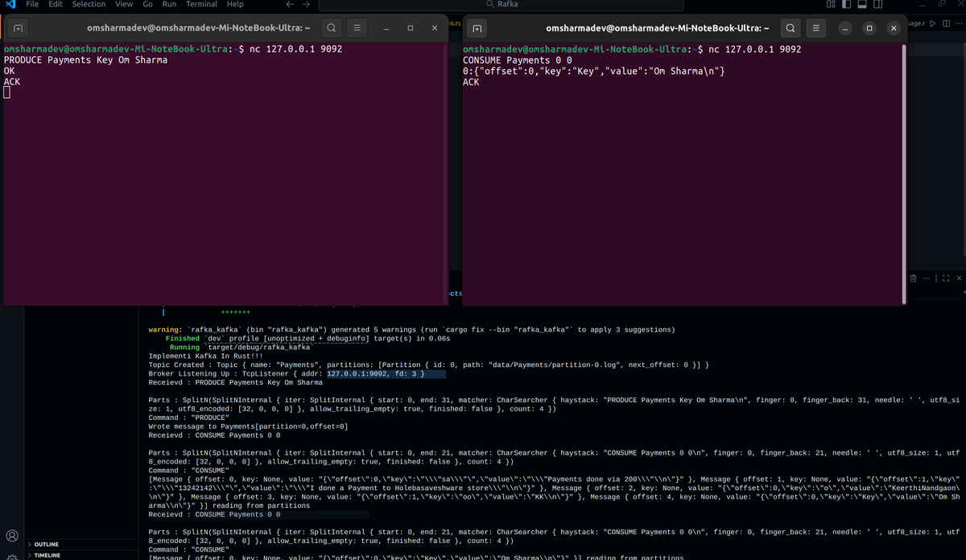Click 'Receievd : PRODUCE Payments Key Om Sharma' line
Image resolution: width=966 pixels, height=560 pixels.
(235, 382)
